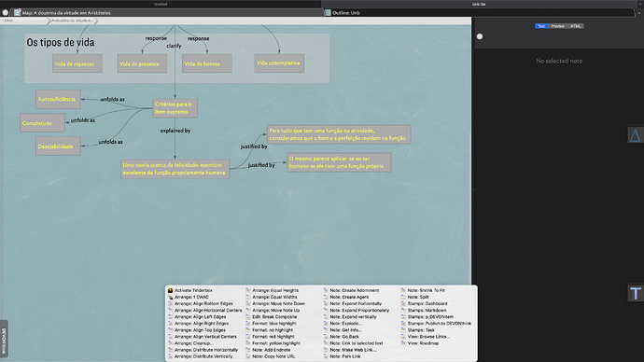Run Arrange: Align Left Edges
Viewport: 644px width, 362px height.
click(x=200, y=317)
